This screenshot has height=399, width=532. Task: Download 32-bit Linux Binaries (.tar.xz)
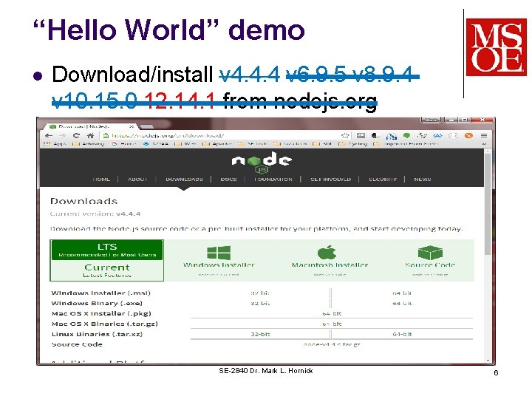260,334
